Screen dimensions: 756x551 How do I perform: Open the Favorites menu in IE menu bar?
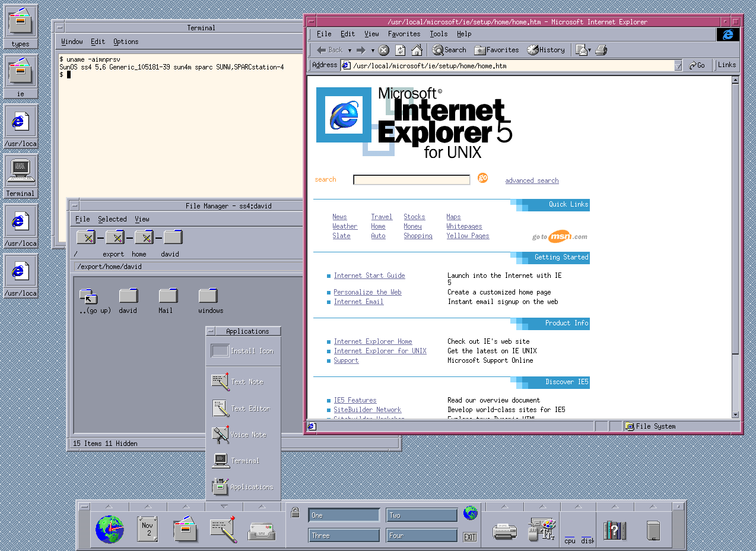pos(404,34)
